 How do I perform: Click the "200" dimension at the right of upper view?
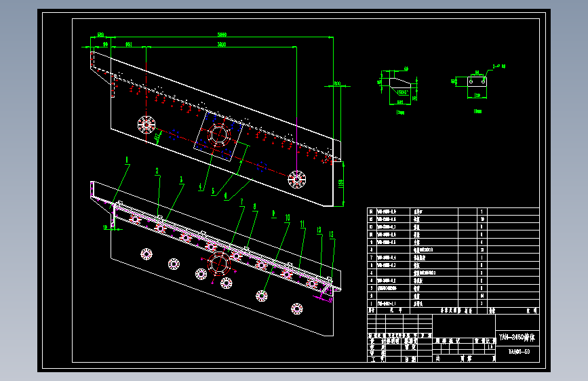click(x=337, y=83)
